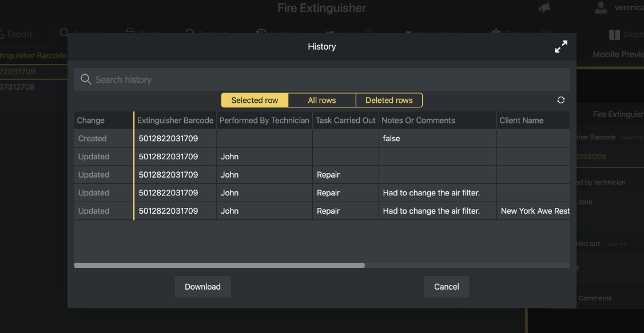
Task: Click the Extinguisher Barcode column header
Action: pyautogui.click(x=175, y=121)
